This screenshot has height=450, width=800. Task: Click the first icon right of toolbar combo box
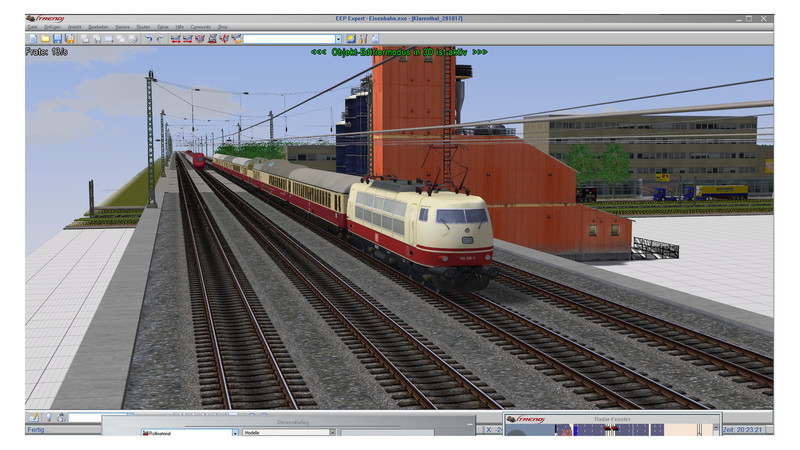pyautogui.click(x=351, y=39)
